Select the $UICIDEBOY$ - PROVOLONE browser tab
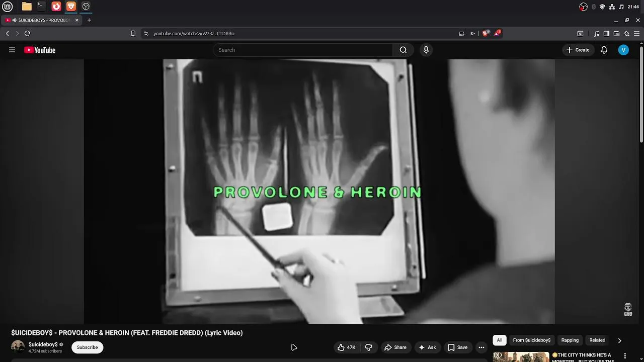 41,20
